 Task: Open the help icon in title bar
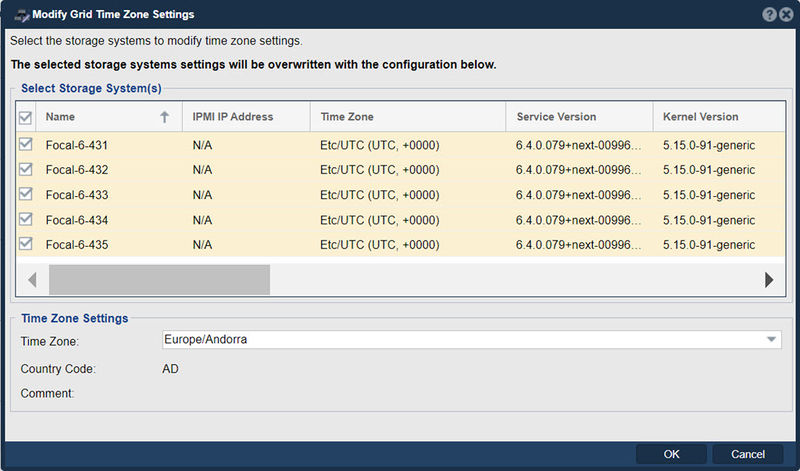point(769,14)
